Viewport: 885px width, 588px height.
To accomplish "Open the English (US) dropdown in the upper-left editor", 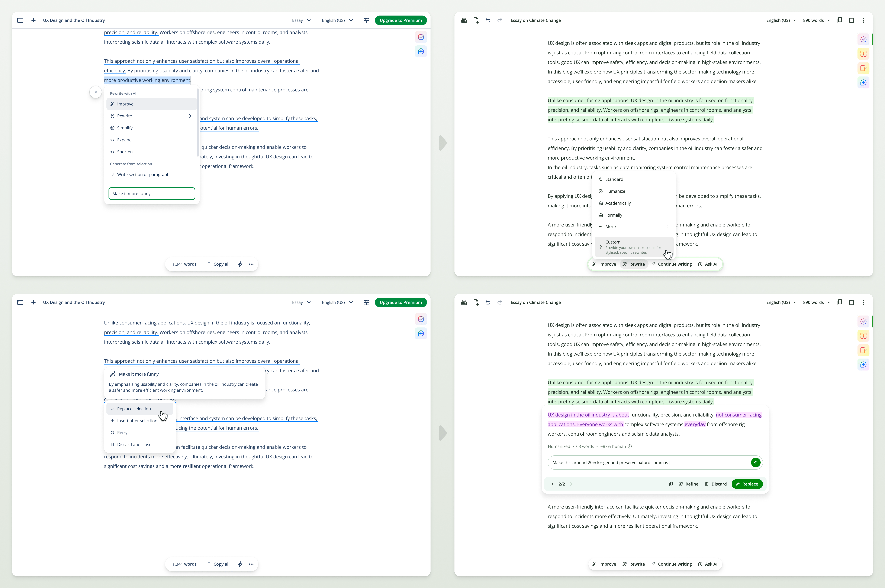I will point(337,20).
